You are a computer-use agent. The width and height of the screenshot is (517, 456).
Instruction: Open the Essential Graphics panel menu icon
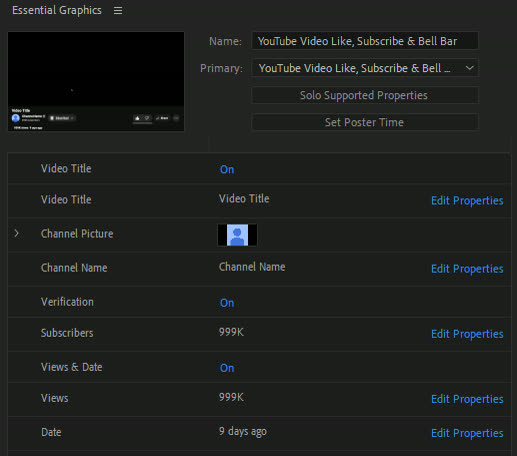click(118, 11)
